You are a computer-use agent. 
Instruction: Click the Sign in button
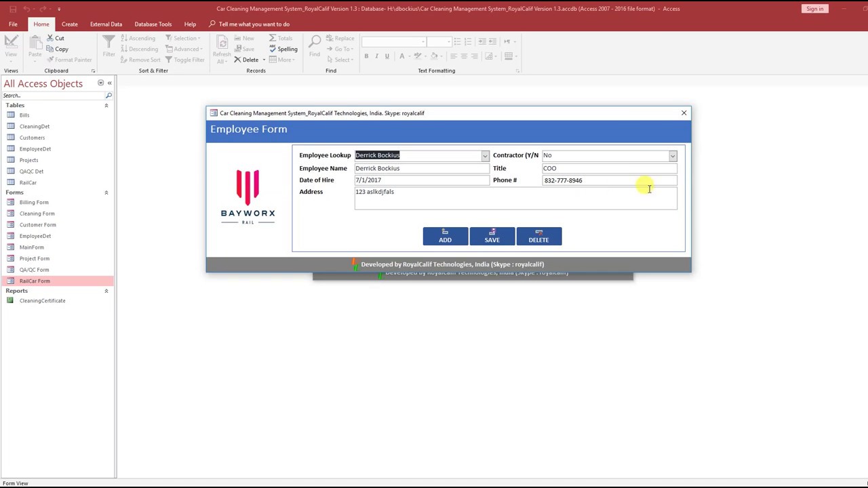coord(814,9)
